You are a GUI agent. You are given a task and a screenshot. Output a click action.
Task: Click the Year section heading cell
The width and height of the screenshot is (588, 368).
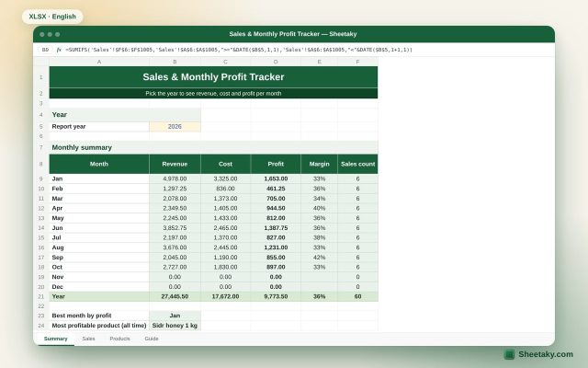tap(125, 114)
